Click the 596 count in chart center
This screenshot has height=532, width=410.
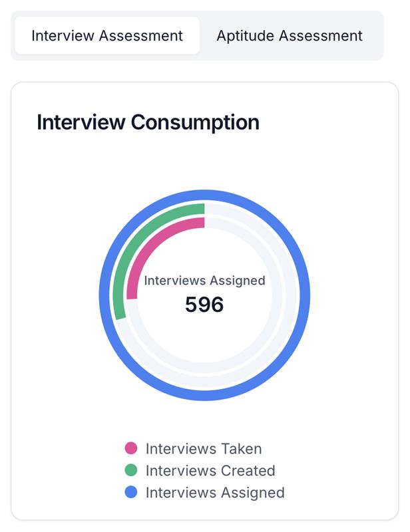204,305
